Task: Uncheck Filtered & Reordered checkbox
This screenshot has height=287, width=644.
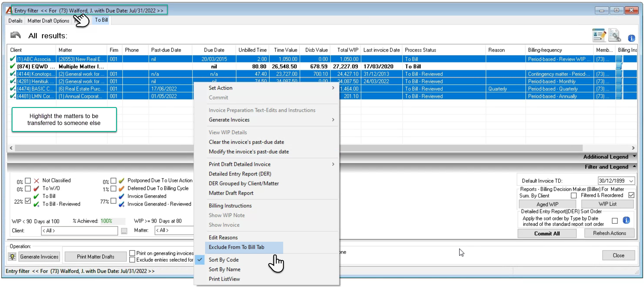Action: tap(631, 195)
